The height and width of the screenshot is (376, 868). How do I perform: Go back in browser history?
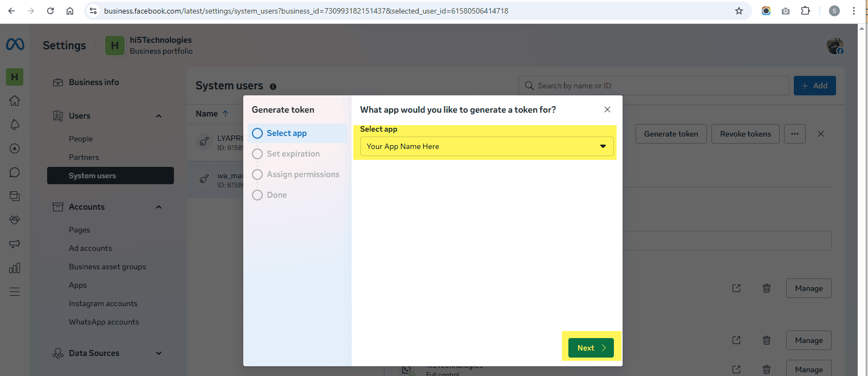point(11,11)
